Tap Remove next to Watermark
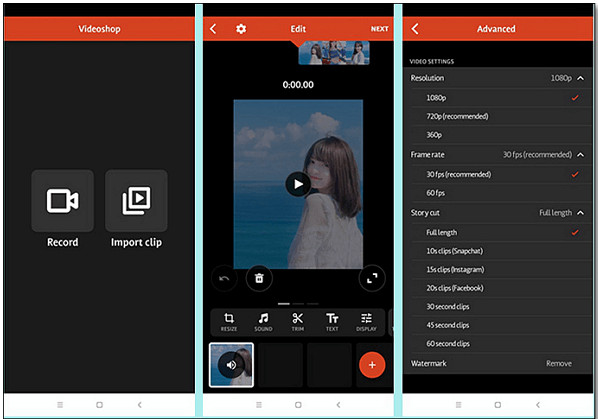The width and height of the screenshot is (598, 419). coord(559,364)
